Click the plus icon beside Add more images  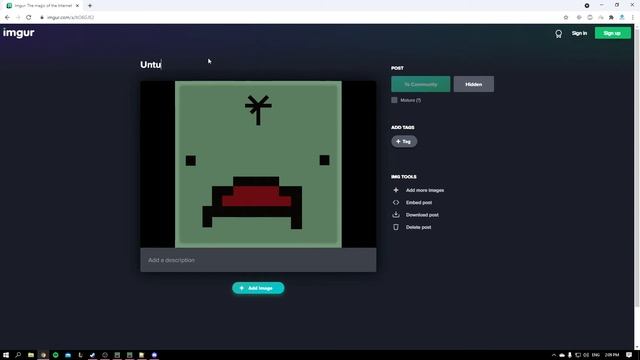tap(396, 190)
